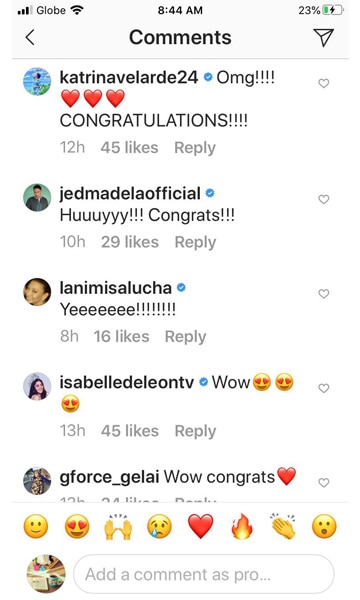Open jedmadelaofficial's profile via username
Image resolution: width=360 pixels, height=600 pixels.
[x=130, y=193]
